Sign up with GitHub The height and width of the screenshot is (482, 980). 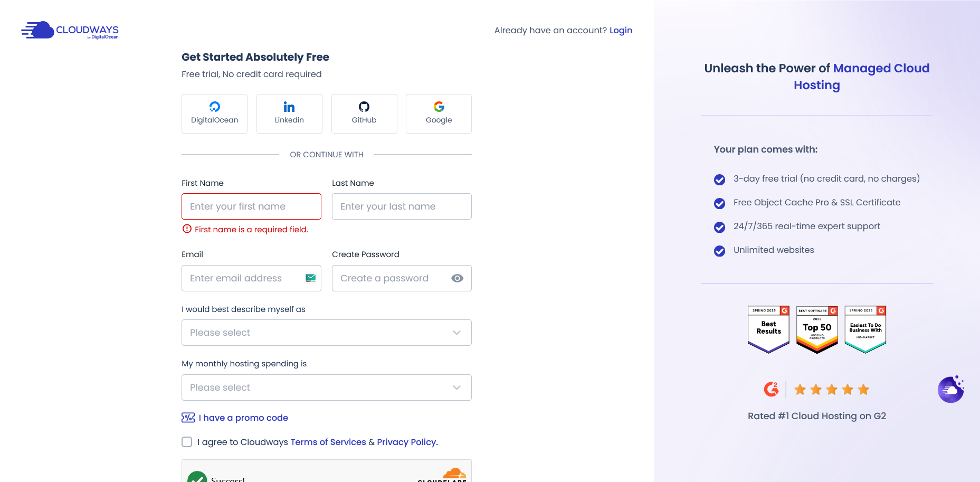364,114
